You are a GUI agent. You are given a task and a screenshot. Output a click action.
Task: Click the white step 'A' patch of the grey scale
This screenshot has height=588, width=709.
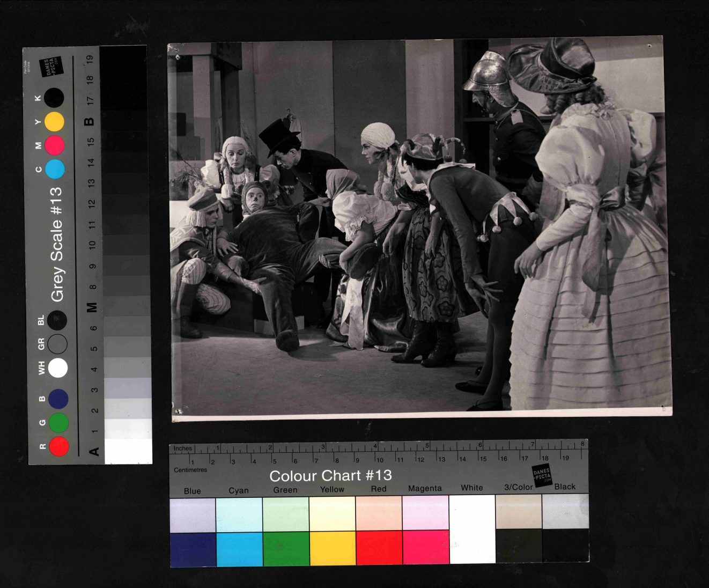(x=128, y=451)
